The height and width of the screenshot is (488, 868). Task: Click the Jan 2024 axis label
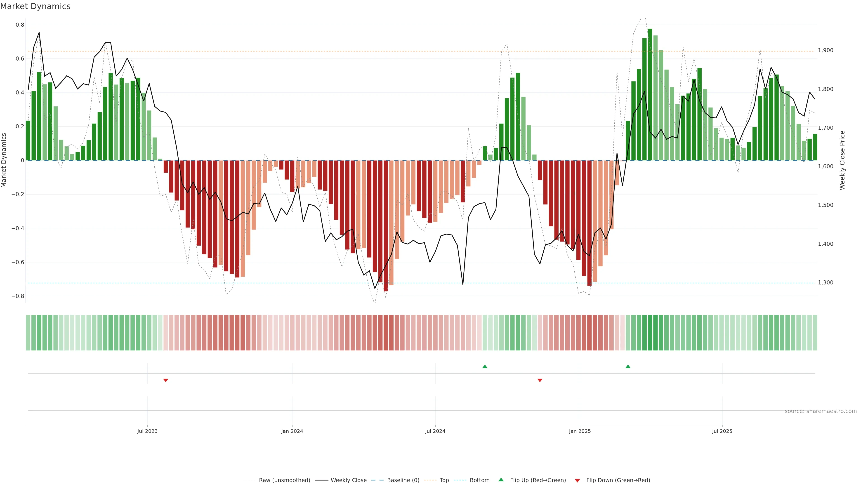[292, 431]
